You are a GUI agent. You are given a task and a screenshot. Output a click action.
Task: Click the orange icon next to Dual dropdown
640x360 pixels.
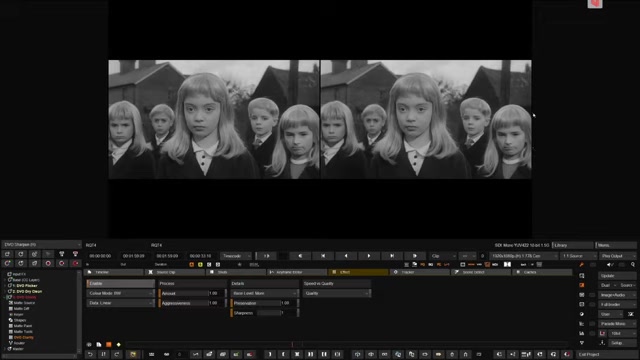click(582, 285)
